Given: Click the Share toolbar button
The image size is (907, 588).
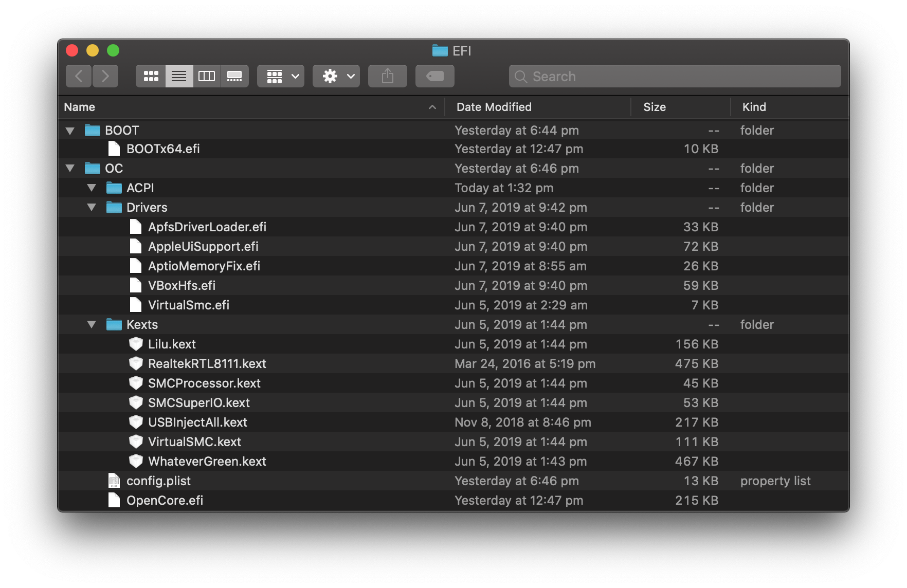Looking at the screenshot, I should 388,76.
